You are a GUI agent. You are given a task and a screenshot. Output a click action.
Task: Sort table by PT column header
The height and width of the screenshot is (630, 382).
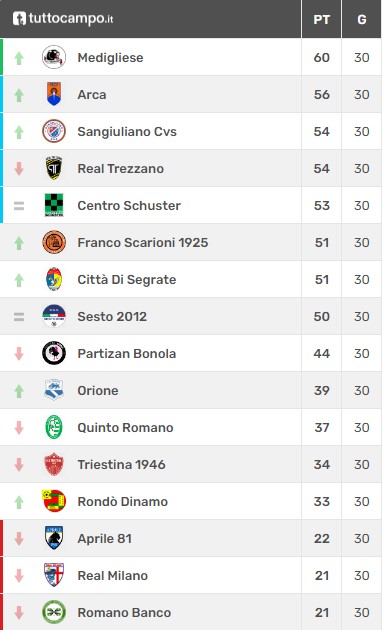321,19
